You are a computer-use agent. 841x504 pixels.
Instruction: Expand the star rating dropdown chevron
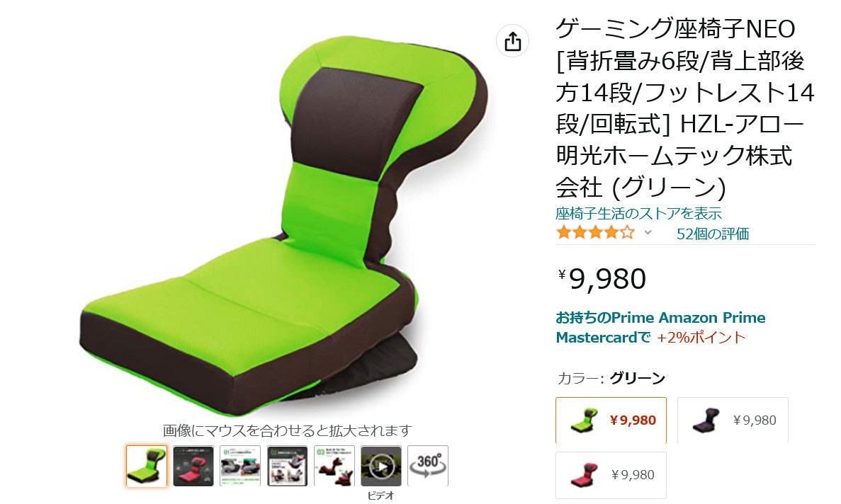(x=648, y=232)
